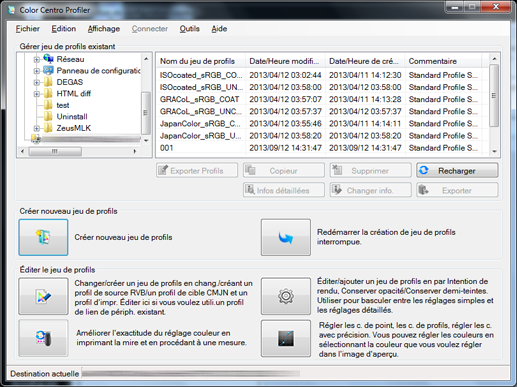
Task: Click the ZeusMLK folder icon
Action: (48, 128)
